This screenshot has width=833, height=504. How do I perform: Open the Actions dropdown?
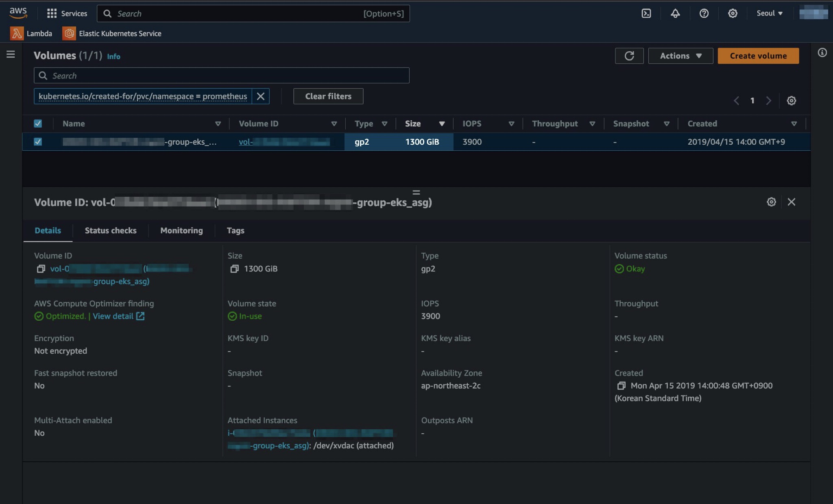pyautogui.click(x=680, y=56)
